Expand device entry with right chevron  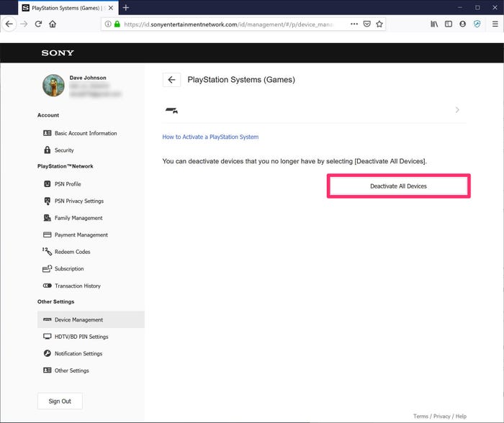coord(457,110)
